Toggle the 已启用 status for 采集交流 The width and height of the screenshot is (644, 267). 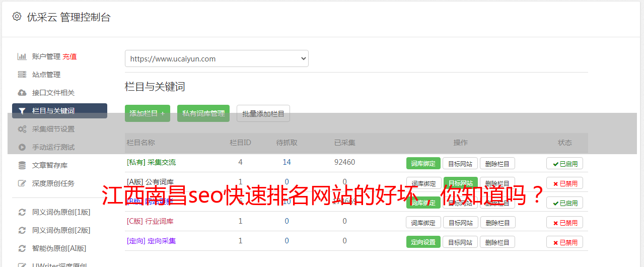[x=564, y=163]
